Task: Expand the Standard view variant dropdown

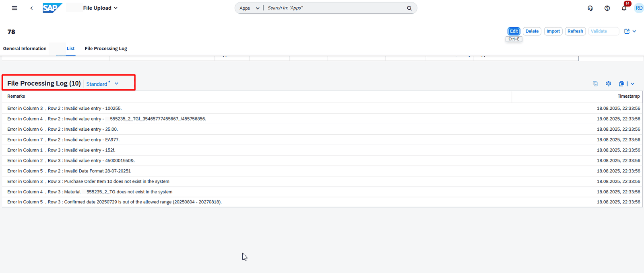Action: (116, 84)
